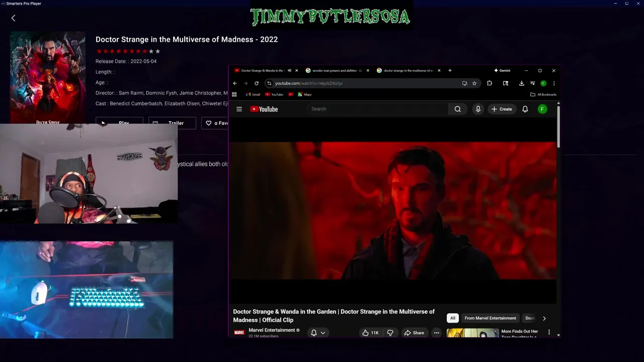Viewport: 644px width, 362px height.
Task: Click the Director line starting 'Sam Raimi'
Action: pyautogui.click(x=162, y=93)
